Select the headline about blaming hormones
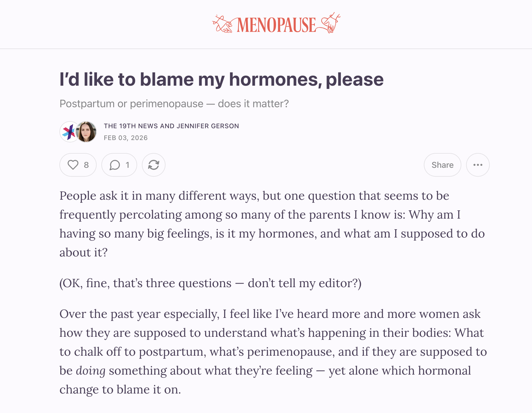This screenshot has width=532, height=413. pos(221,79)
